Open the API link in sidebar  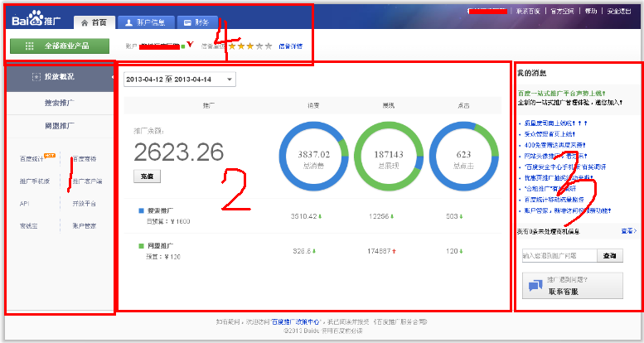(x=25, y=203)
